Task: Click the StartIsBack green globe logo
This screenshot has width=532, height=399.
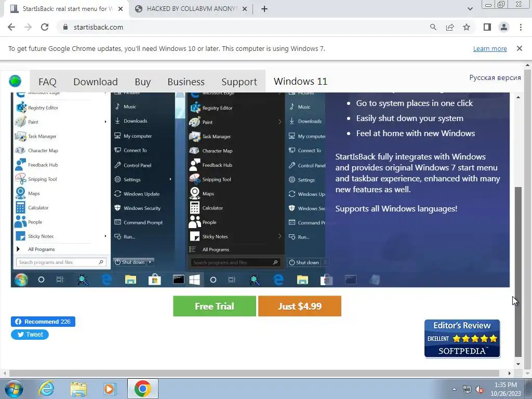Action: click(x=15, y=81)
